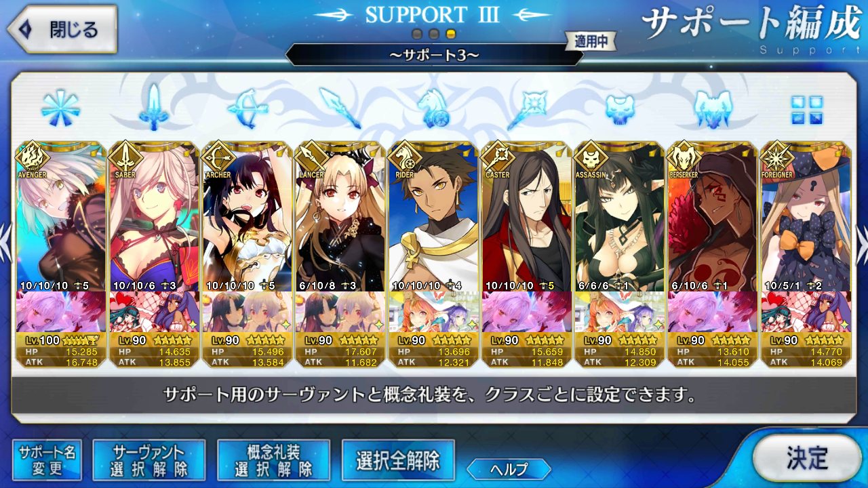
Task: Select the Rider class horse icon
Action: tap(433, 108)
